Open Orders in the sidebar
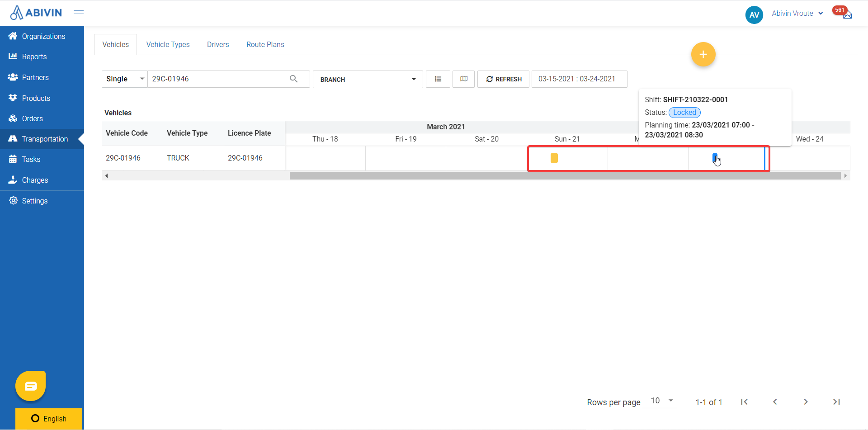868x430 pixels. point(42,118)
